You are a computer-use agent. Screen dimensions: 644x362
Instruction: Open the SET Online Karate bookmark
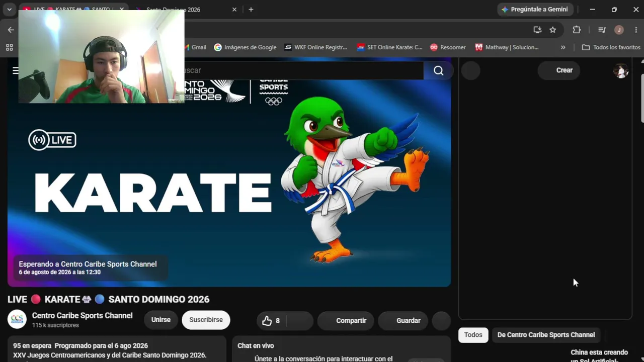tap(389, 47)
